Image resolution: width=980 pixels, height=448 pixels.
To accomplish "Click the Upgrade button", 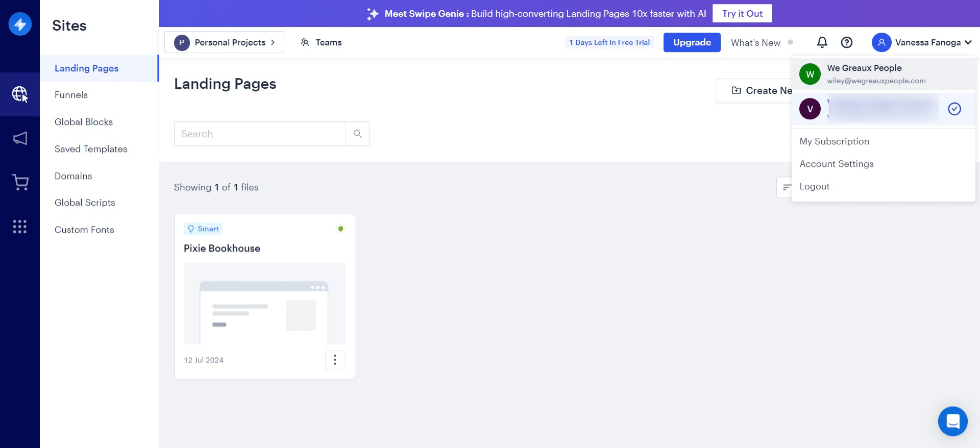I will [692, 42].
